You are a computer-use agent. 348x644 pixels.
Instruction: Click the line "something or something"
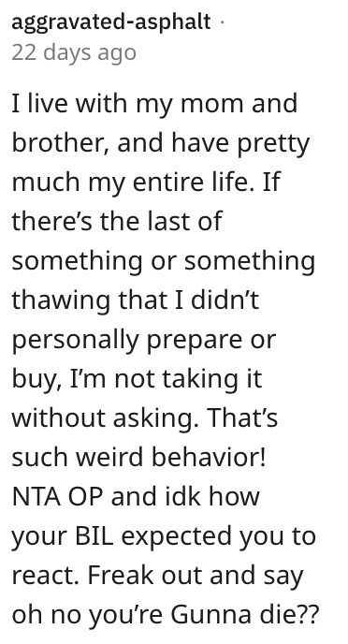(164, 261)
